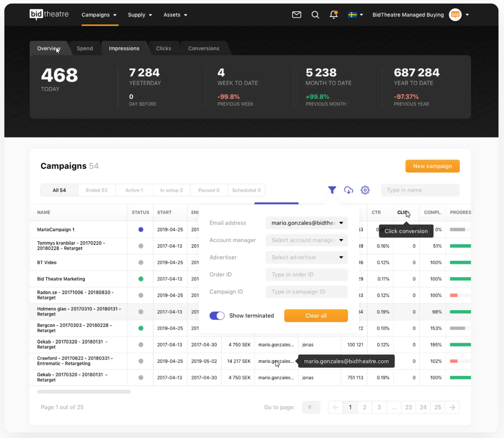Sort by the START column header

pyautogui.click(x=164, y=212)
